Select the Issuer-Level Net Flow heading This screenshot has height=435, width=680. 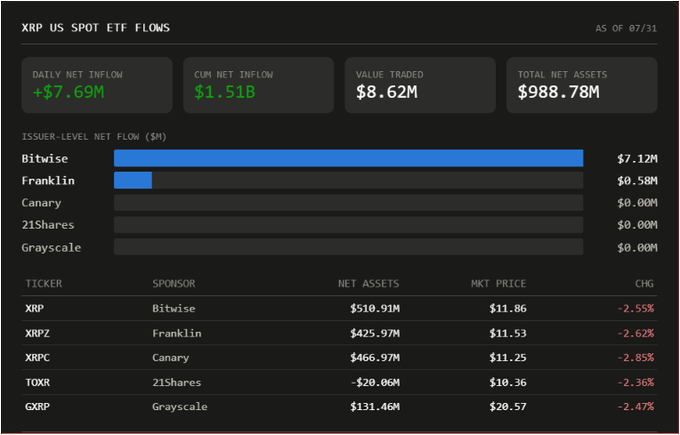point(94,137)
